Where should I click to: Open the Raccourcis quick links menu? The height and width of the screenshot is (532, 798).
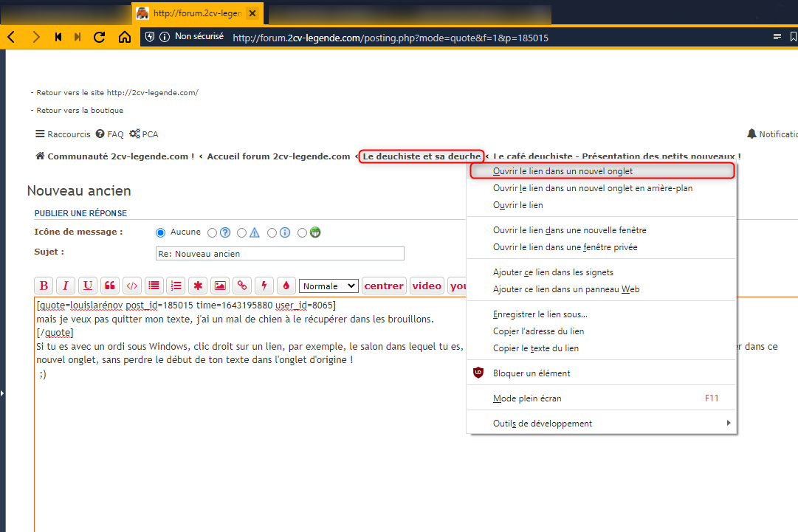[x=63, y=134]
